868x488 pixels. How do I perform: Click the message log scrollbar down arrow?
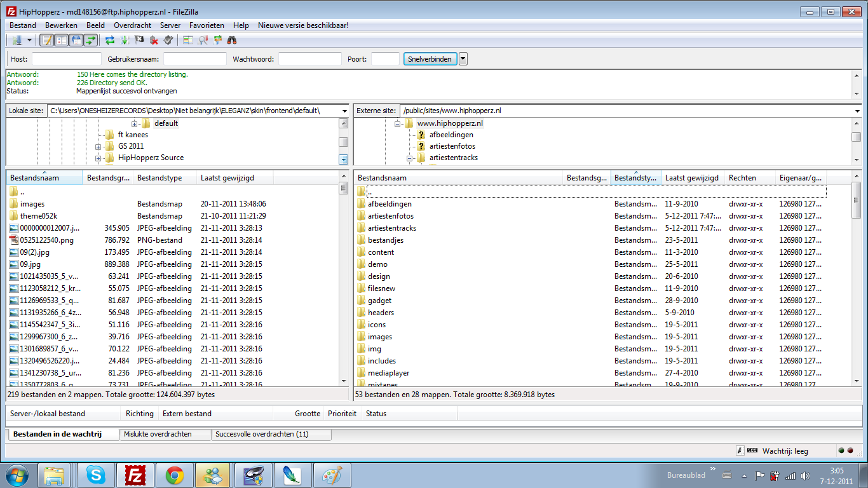pyautogui.click(x=857, y=93)
